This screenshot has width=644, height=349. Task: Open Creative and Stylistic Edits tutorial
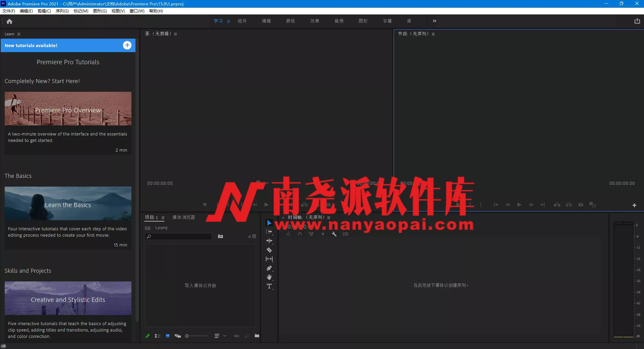tap(68, 298)
